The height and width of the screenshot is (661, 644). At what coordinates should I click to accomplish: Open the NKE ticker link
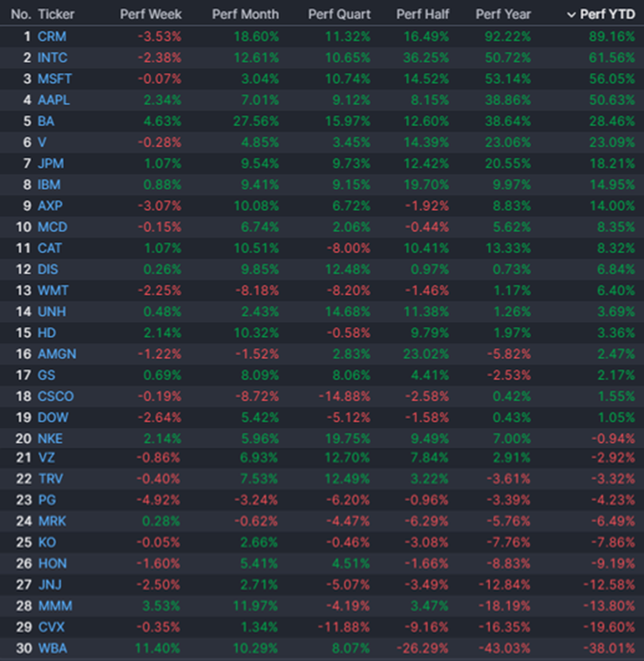pyautogui.click(x=50, y=439)
